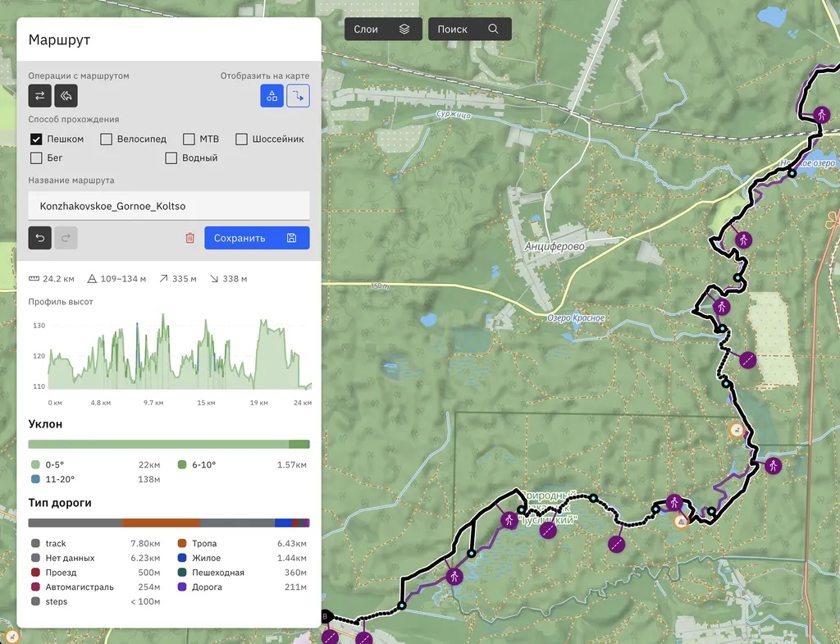Image resolution: width=840 pixels, height=644 pixels.
Task: Click the route name input field
Action: pyautogui.click(x=168, y=206)
